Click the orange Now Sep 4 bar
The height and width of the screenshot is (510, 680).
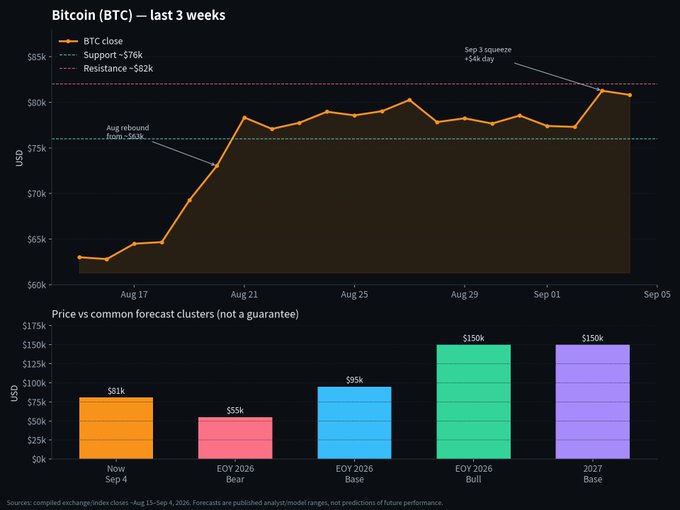[x=116, y=428]
